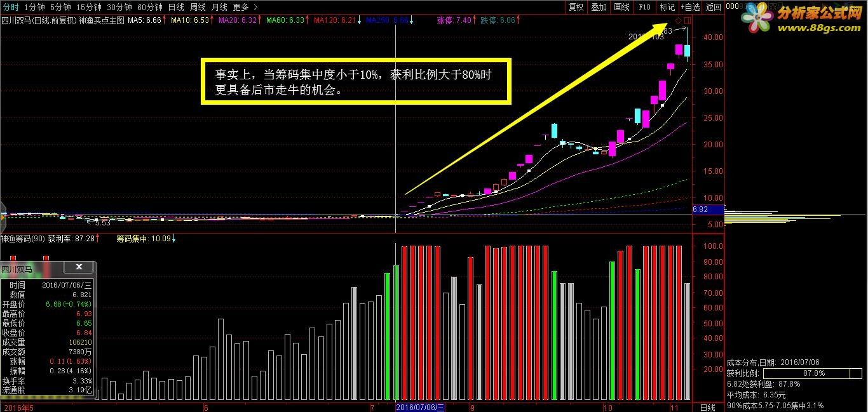Image resolution: width=868 pixels, height=412 pixels.
Task: Expand the 更多 more periods menu
Action: (x=245, y=7)
